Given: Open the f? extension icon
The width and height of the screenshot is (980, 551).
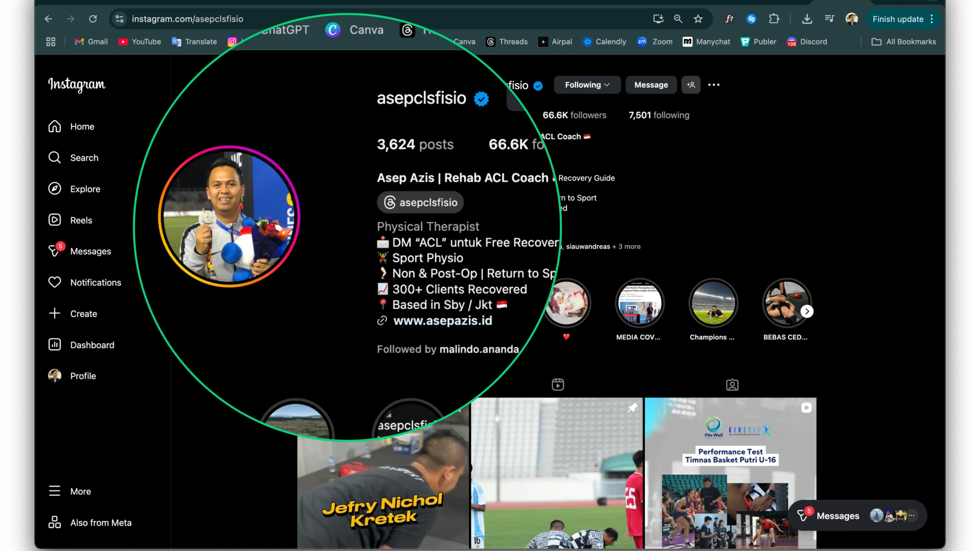Looking at the screenshot, I should click(730, 19).
